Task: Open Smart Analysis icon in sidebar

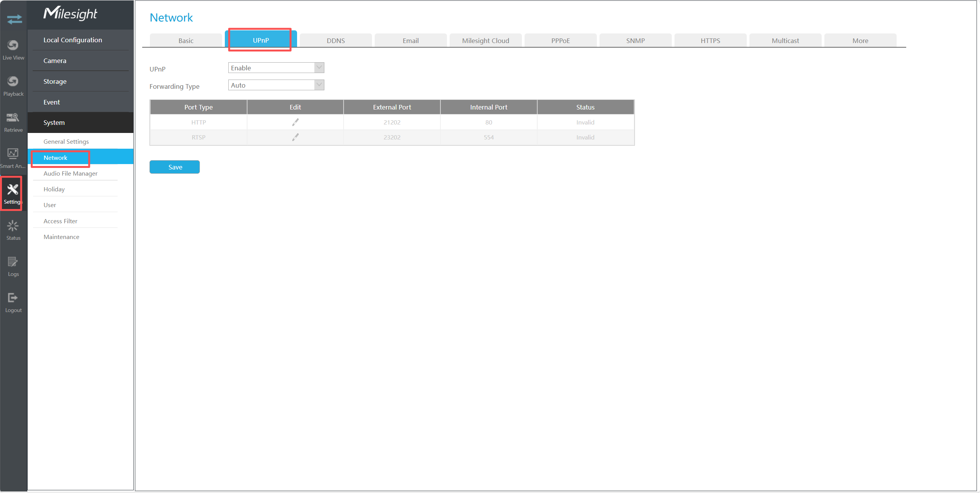Action: pyautogui.click(x=13, y=154)
